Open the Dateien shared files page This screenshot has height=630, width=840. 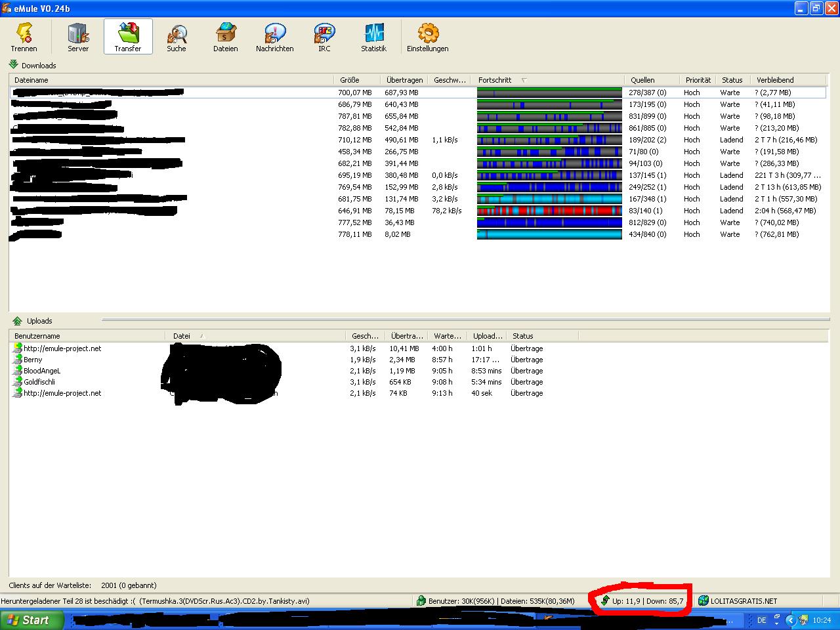point(225,37)
